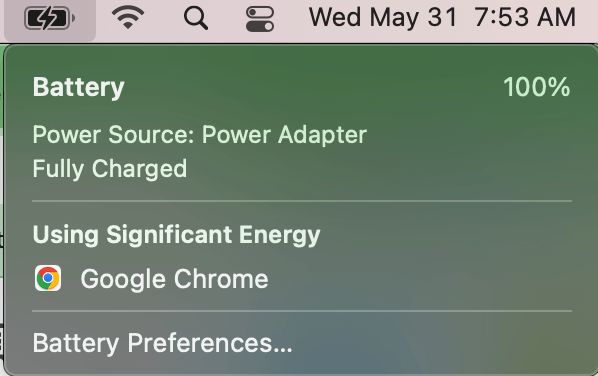Click the word Chrome beside the Chrome icon
The width and height of the screenshot is (598, 376).
tap(221, 279)
